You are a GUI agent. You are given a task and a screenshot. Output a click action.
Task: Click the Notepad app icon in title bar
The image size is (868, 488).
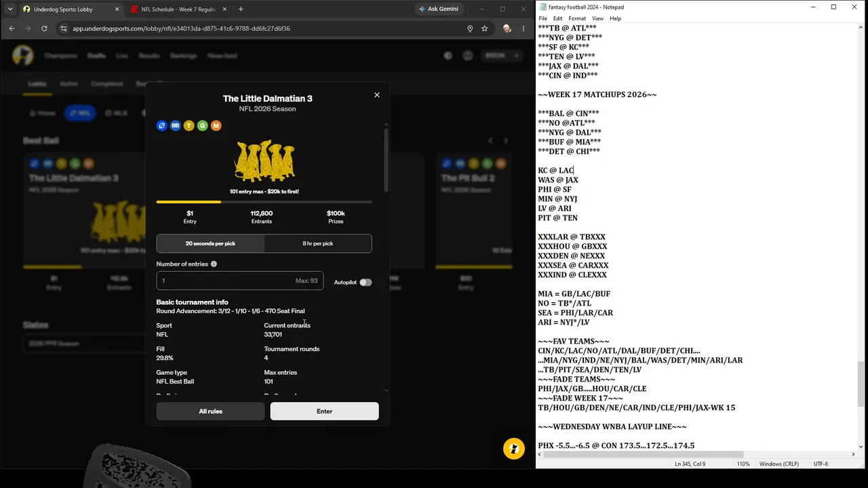click(x=543, y=7)
